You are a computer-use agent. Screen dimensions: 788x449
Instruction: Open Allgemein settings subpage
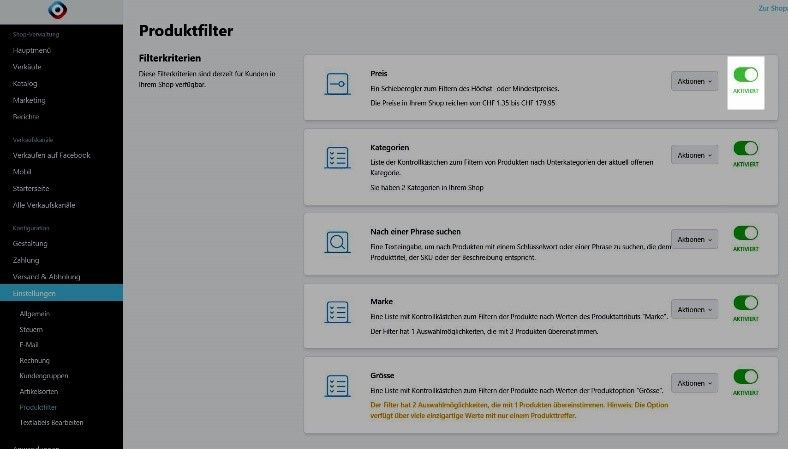click(x=34, y=314)
